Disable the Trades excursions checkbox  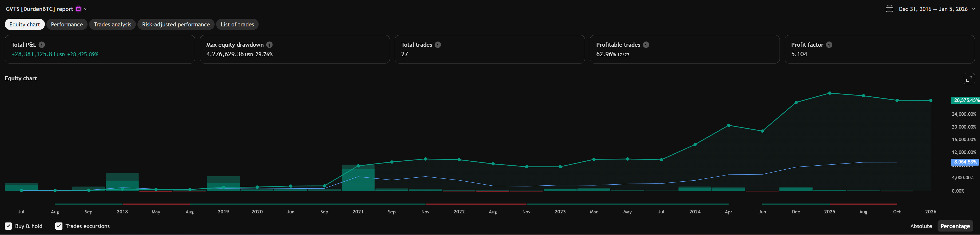[59, 226]
